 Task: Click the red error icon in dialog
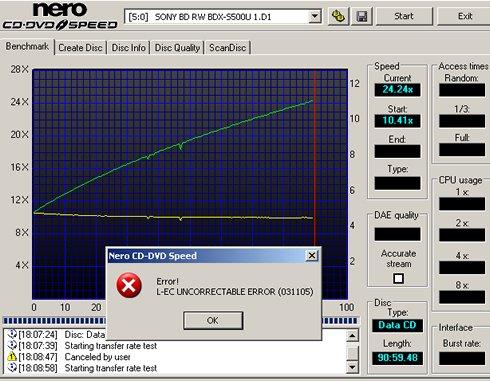[x=129, y=285]
